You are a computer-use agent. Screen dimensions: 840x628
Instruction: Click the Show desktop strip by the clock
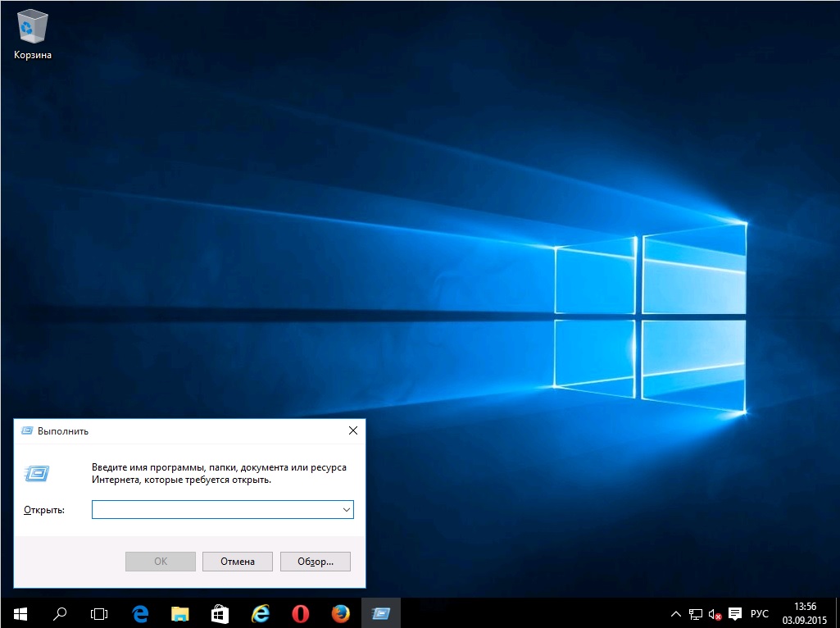coord(837,613)
